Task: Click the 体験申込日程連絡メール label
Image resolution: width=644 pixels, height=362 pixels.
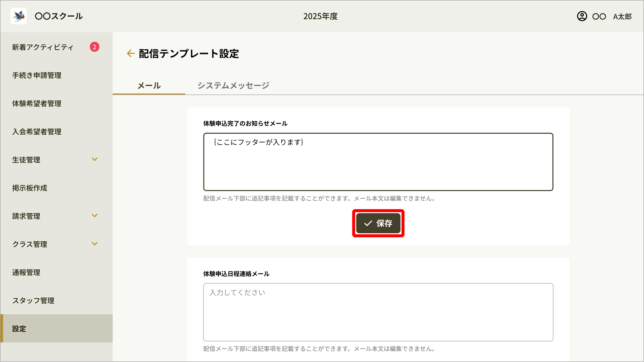Action: [x=236, y=274]
